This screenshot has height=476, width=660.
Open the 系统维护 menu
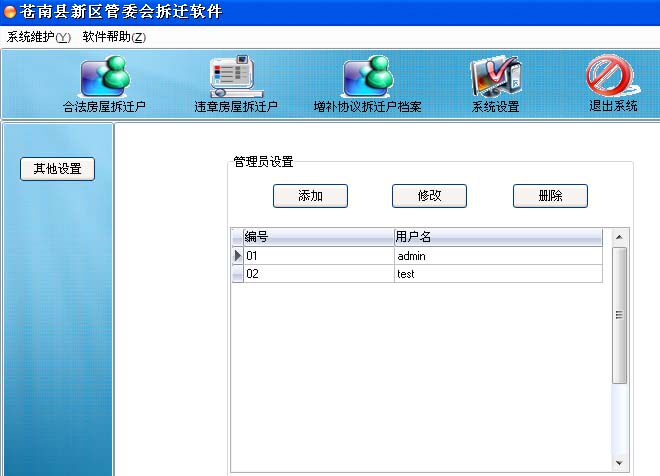[x=39, y=37]
